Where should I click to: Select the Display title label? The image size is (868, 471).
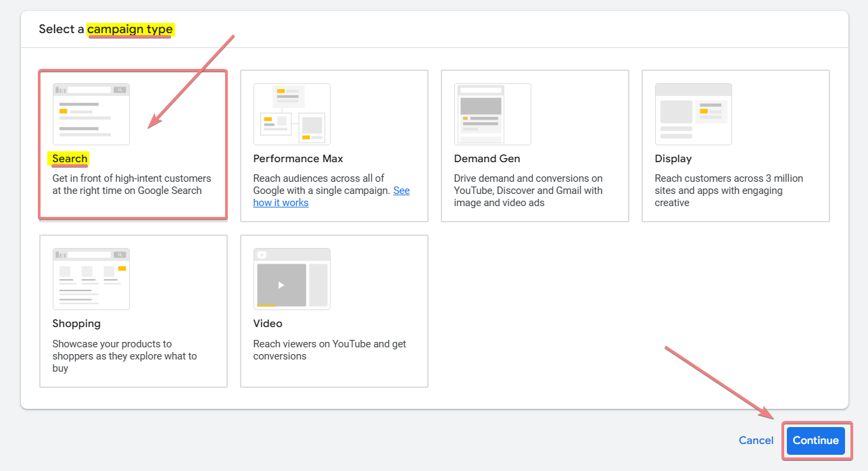(x=673, y=159)
